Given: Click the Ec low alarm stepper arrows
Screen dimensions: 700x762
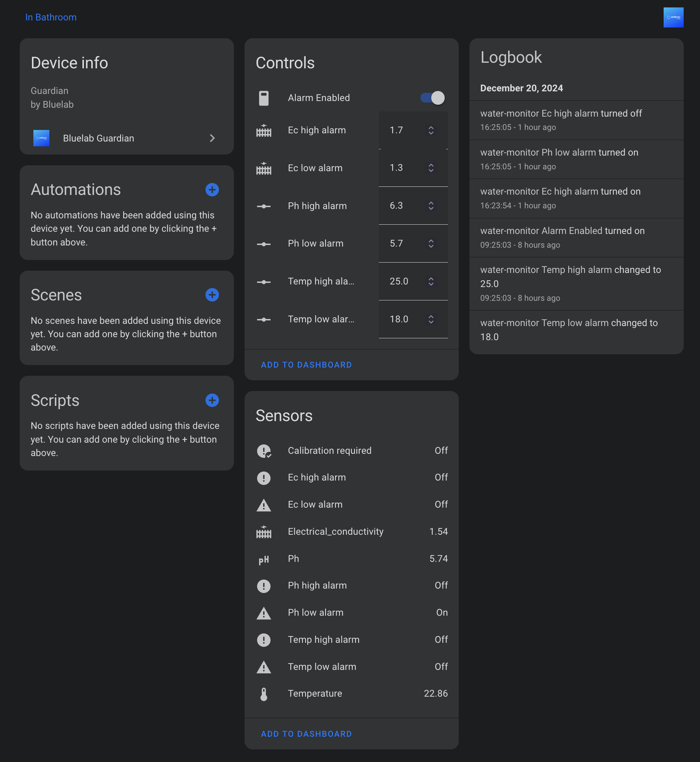Looking at the screenshot, I should [x=431, y=168].
